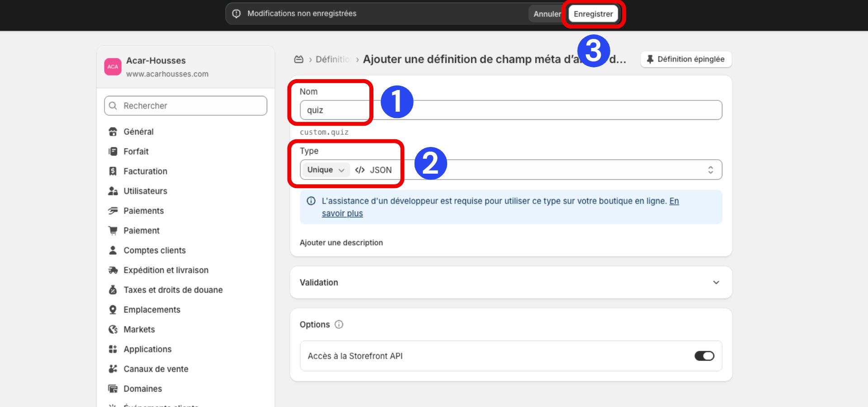Click the Expédition et livraison truck icon
868x407 pixels.
pyautogui.click(x=113, y=270)
